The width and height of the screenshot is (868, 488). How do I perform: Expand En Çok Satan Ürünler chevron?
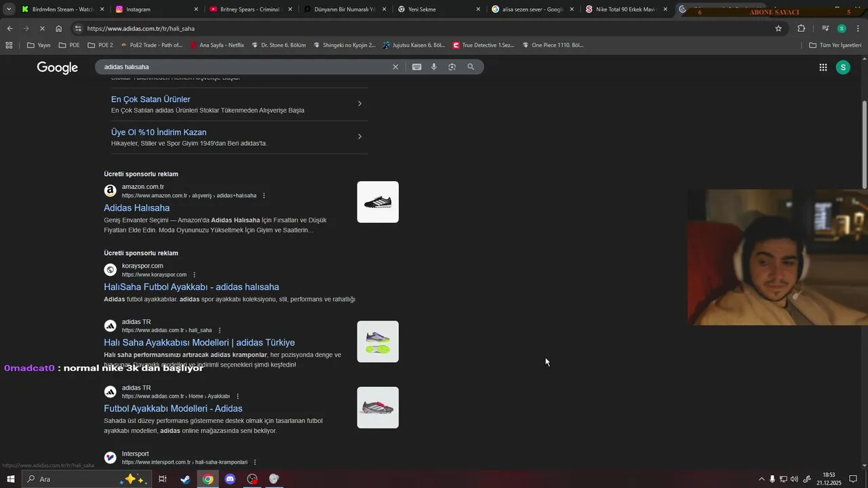click(359, 104)
